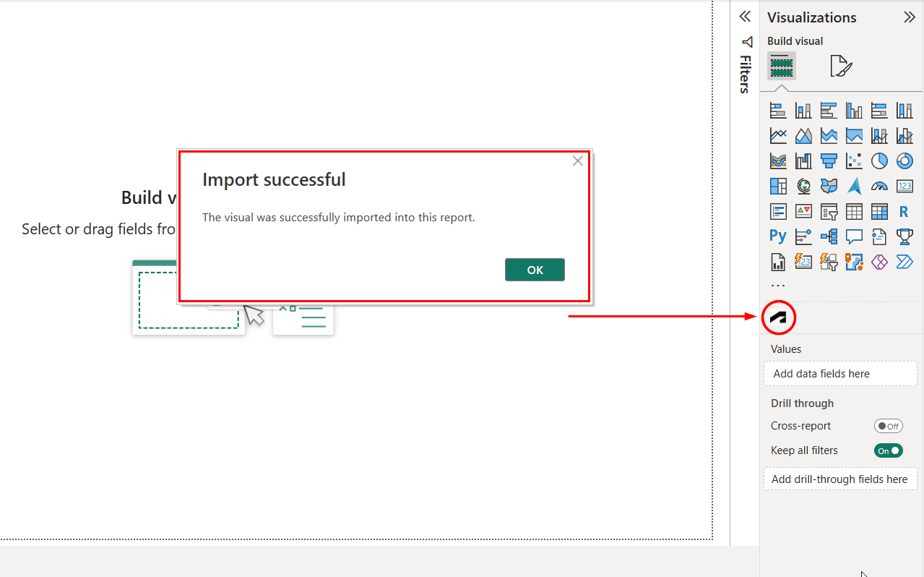Select the Q&A speech bubble visual
The height and width of the screenshot is (577, 924).
(854, 236)
